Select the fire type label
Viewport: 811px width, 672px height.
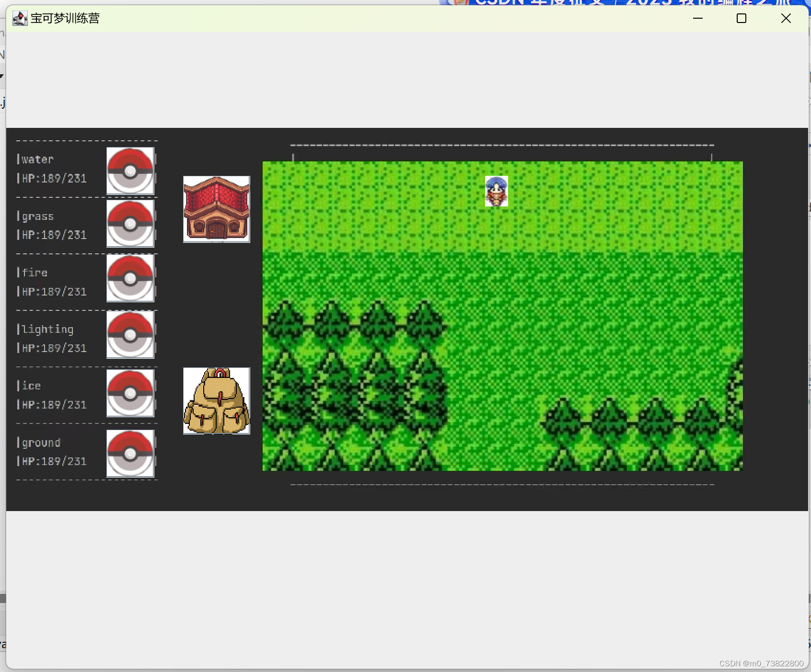[x=35, y=273]
